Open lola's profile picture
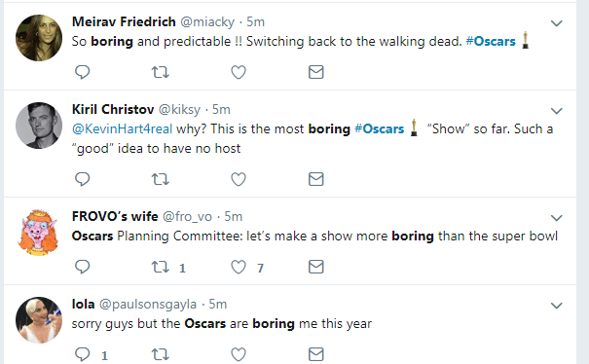The width and height of the screenshot is (589, 364). (39, 320)
